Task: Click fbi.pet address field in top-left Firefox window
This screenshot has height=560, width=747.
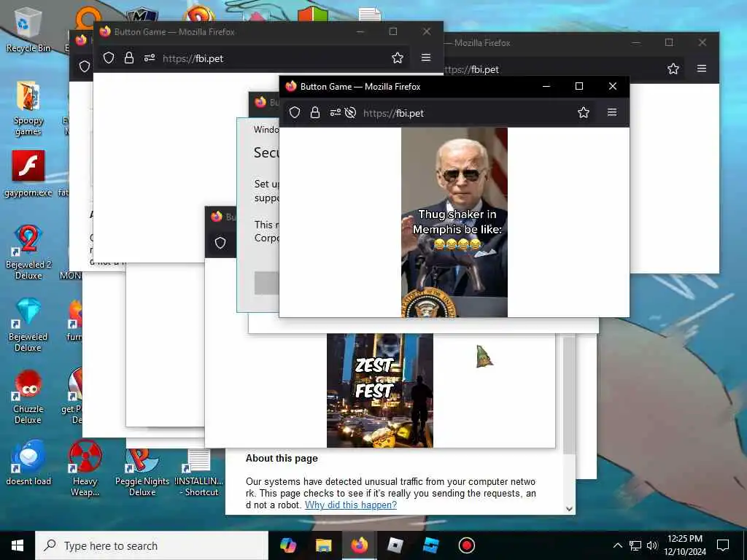Action: tap(193, 58)
